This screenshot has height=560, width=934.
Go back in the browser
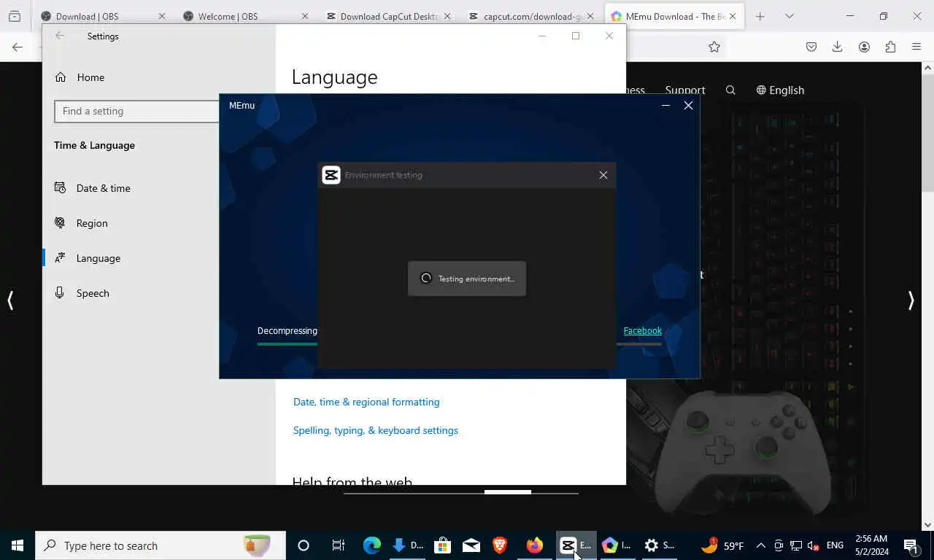18,47
